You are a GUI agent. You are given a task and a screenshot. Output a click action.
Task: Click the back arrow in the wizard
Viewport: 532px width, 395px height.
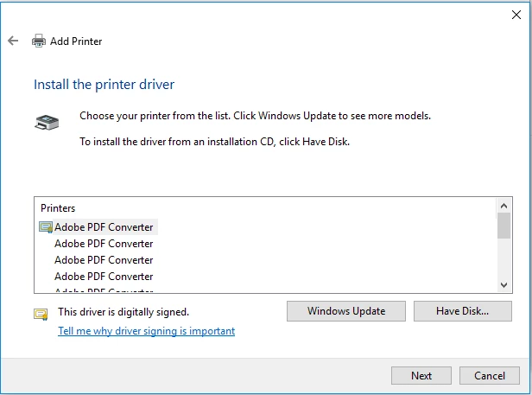click(13, 41)
